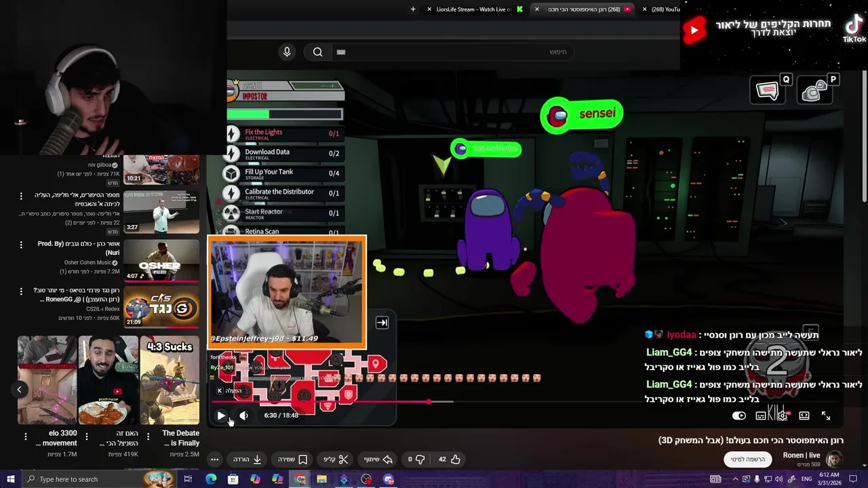868x488 pixels.
Task: Click the Calibrate the Distributor task entry
Action: click(283, 194)
